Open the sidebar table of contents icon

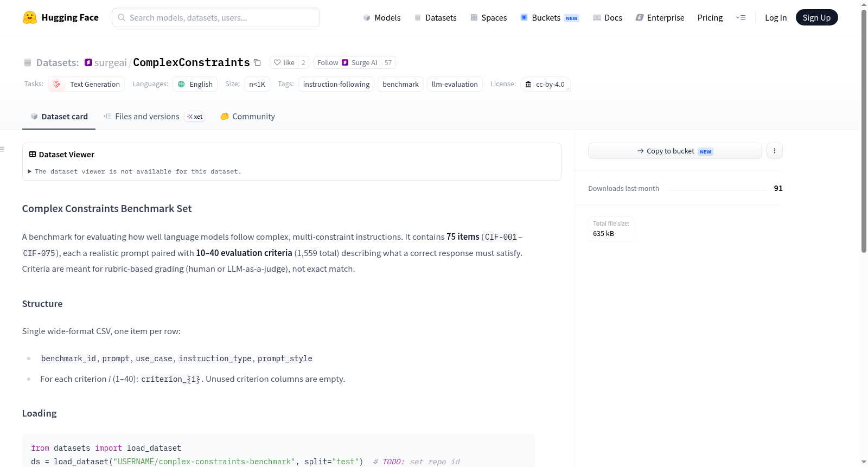(3, 149)
